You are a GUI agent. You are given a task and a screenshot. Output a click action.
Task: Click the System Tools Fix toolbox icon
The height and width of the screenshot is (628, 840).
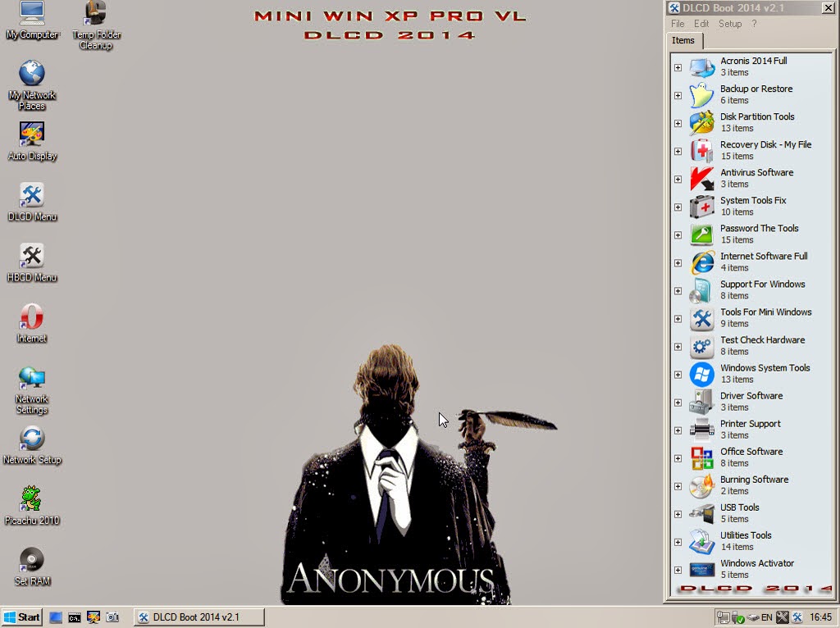(702, 206)
